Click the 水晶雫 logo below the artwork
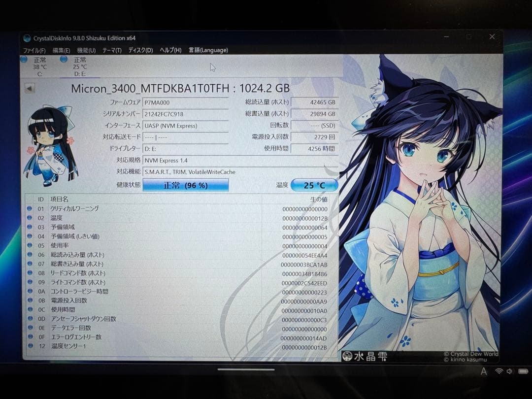The height and width of the screenshot is (399, 532). (365, 356)
